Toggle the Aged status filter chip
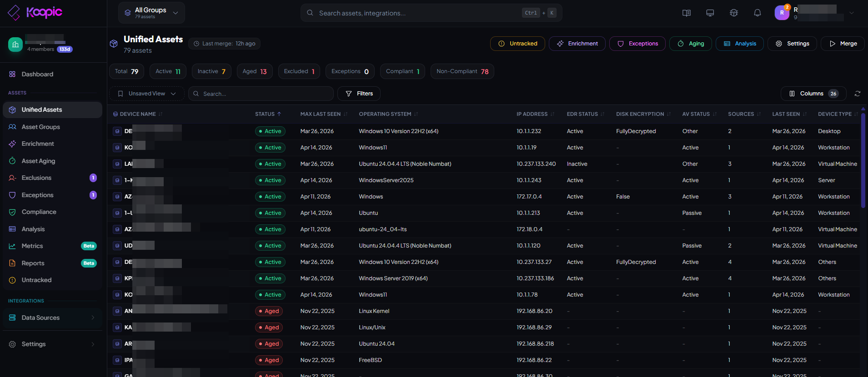Screen dimensions: 868x377 coord(254,71)
